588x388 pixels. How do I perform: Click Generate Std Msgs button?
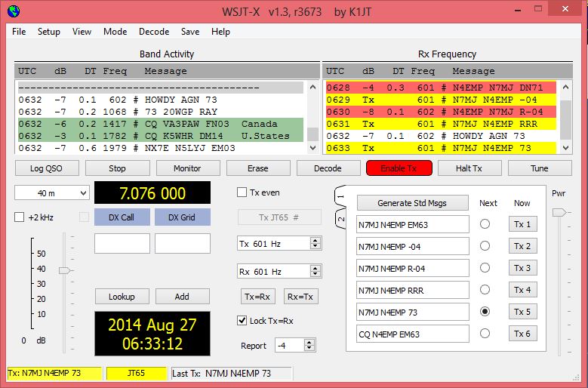412,203
